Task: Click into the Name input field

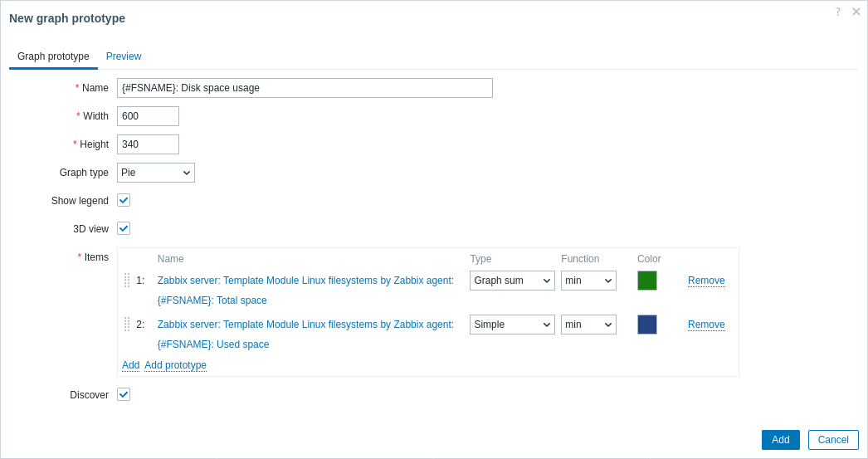Action: pyautogui.click(x=305, y=88)
